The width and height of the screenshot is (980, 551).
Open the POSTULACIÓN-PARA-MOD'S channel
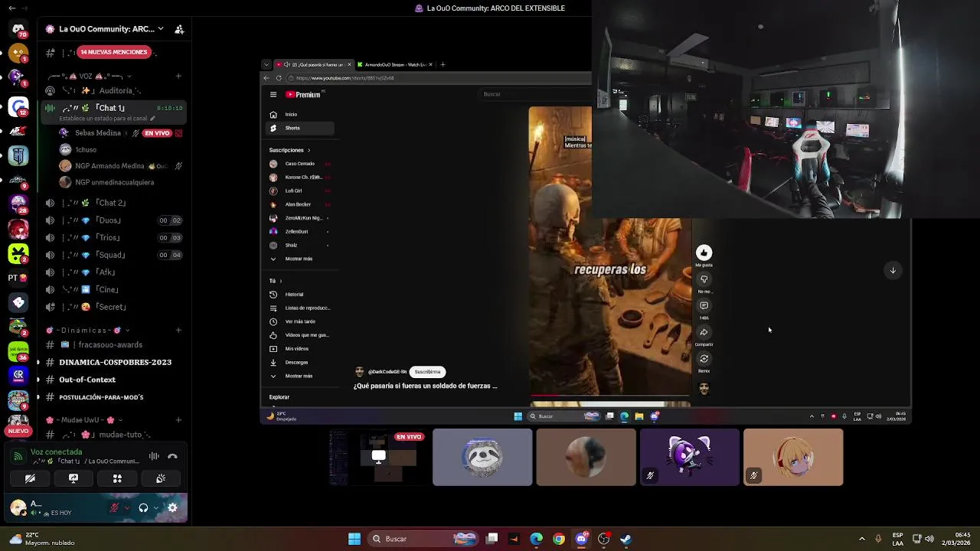[113, 397]
